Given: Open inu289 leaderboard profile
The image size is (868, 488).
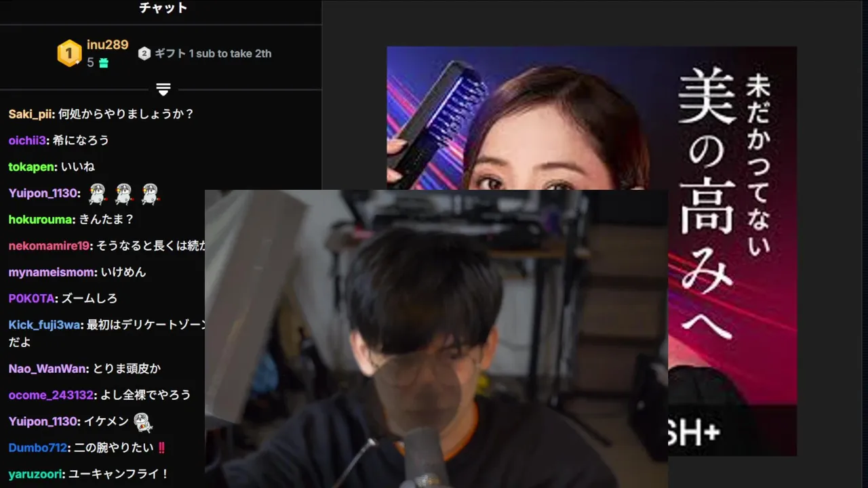Looking at the screenshot, I should tap(107, 45).
